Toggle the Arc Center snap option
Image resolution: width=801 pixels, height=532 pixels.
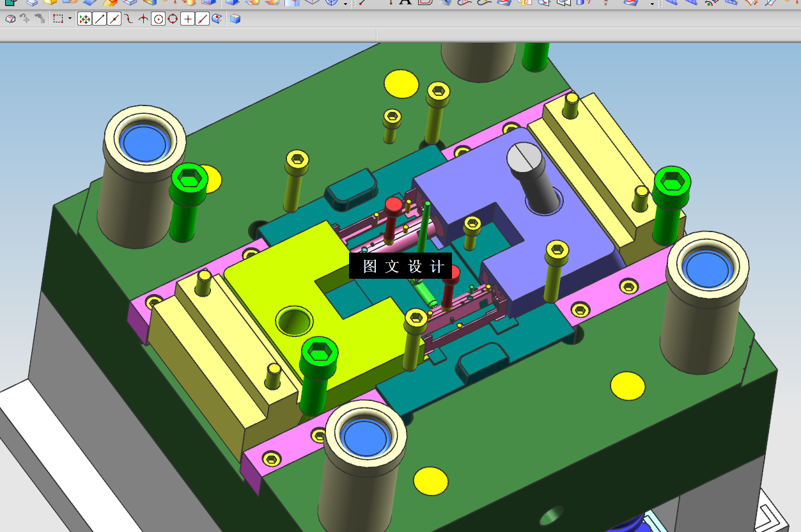click(x=158, y=19)
